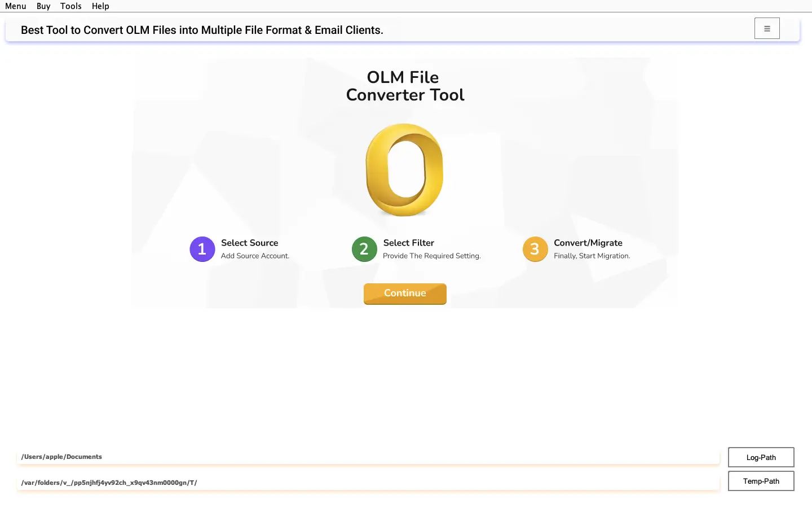
Task: Open the Buy menu
Action: coord(43,6)
